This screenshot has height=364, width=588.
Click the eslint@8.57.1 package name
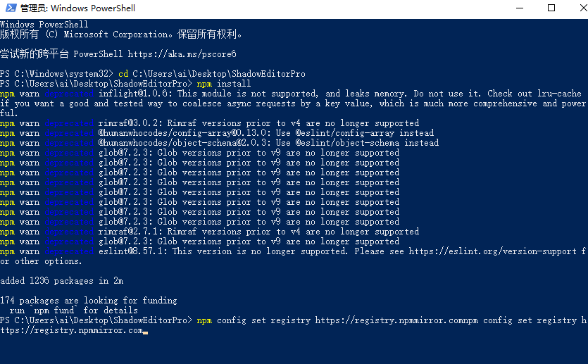tap(132, 251)
